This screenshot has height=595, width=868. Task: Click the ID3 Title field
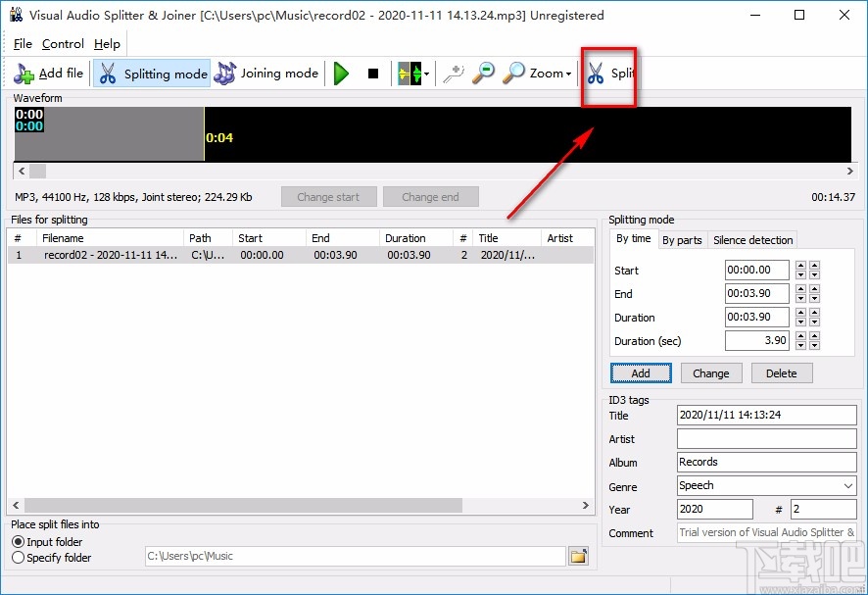767,415
